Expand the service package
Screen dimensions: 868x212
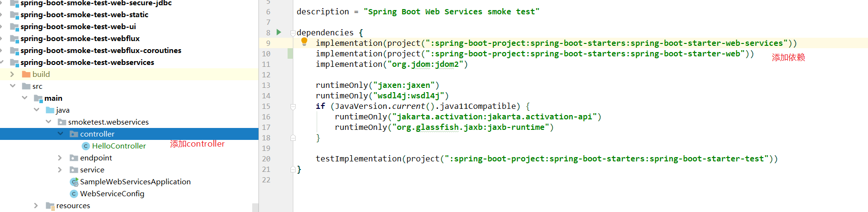(60, 170)
